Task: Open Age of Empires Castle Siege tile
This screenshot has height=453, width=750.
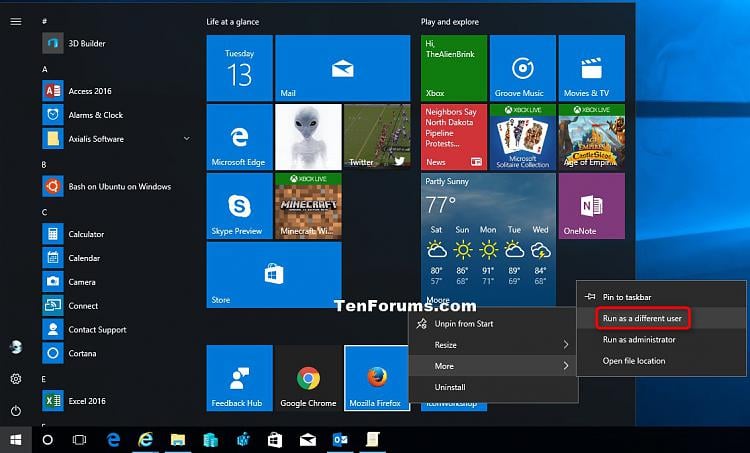Action: (x=592, y=137)
